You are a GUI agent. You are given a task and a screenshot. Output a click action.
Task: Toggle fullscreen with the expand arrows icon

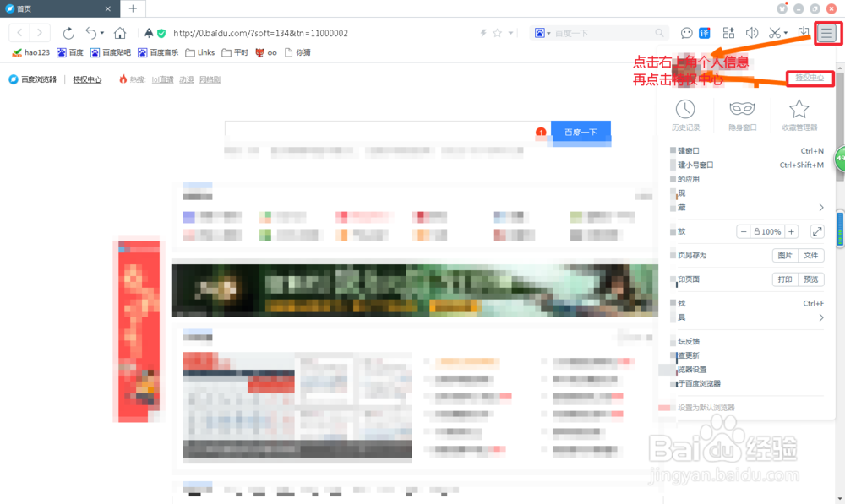coord(818,230)
